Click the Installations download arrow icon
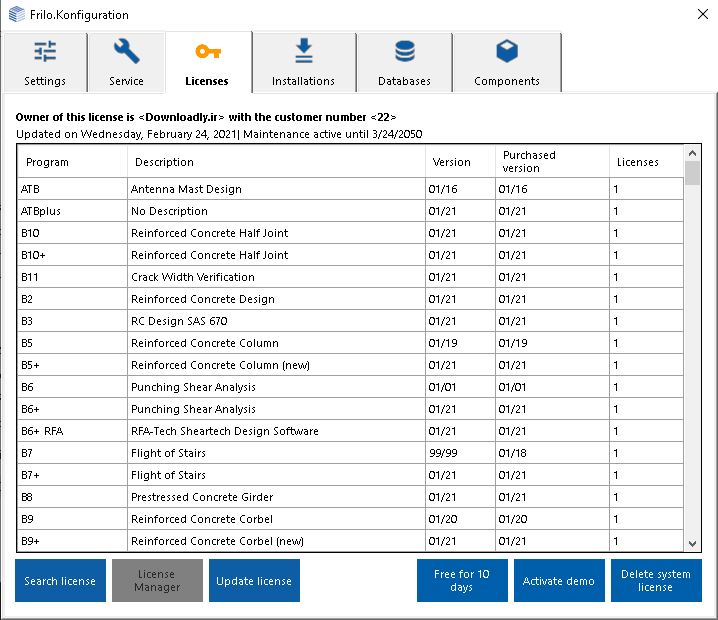 [304, 52]
